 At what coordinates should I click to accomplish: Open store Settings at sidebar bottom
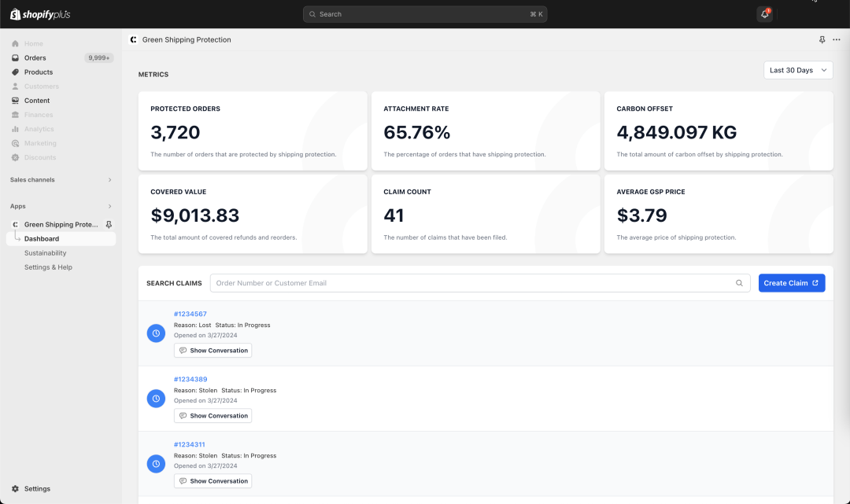coord(38,489)
